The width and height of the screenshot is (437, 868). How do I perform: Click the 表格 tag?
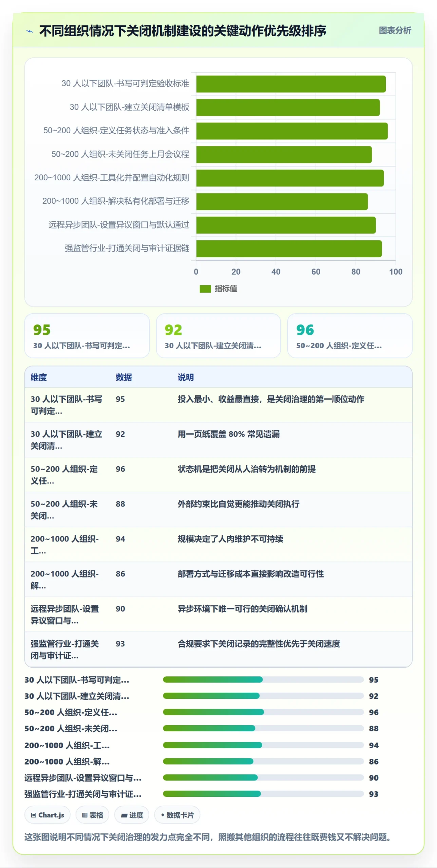point(92,815)
